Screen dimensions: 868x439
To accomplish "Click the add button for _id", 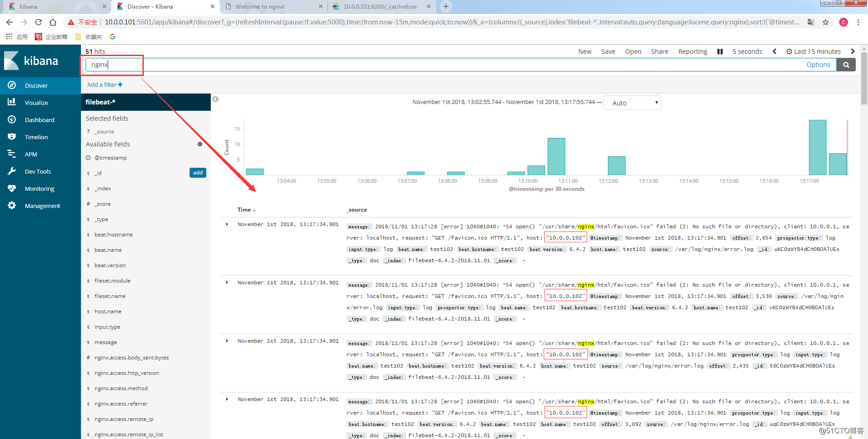I will 198,173.
